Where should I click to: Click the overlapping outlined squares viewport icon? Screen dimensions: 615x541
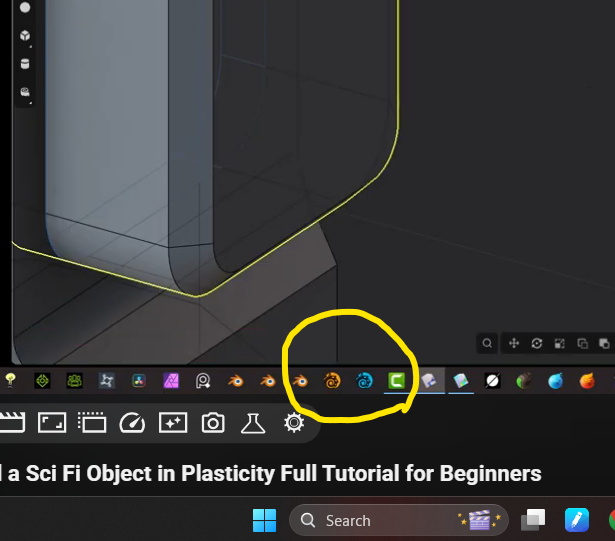pyautogui.click(x=582, y=344)
